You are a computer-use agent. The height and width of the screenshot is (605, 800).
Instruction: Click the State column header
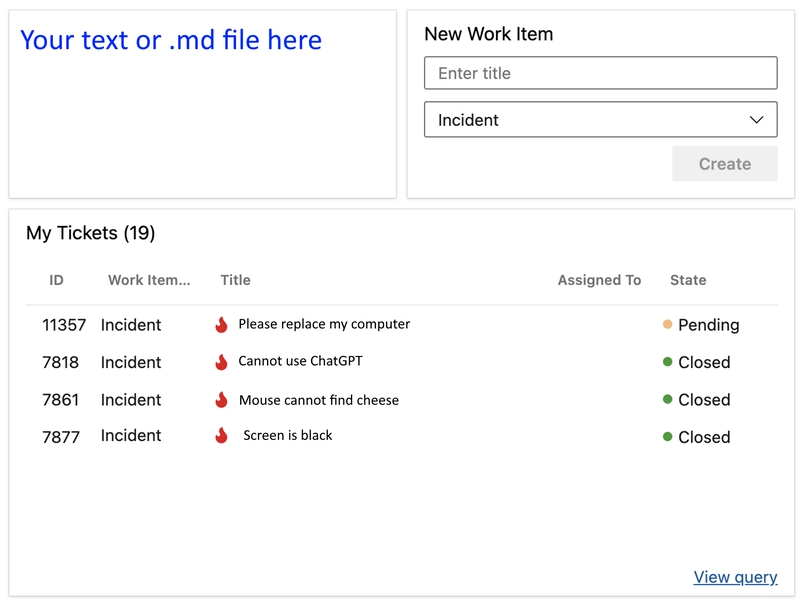pyautogui.click(x=688, y=280)
